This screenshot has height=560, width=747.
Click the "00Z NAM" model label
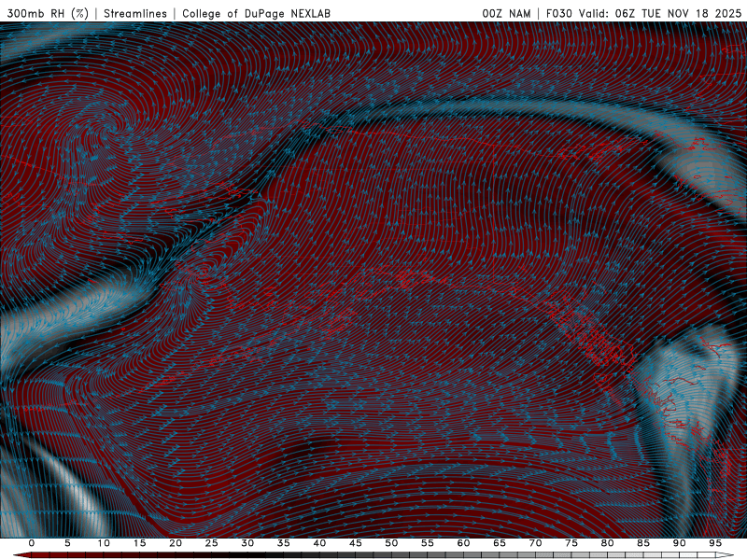[506, 13]
